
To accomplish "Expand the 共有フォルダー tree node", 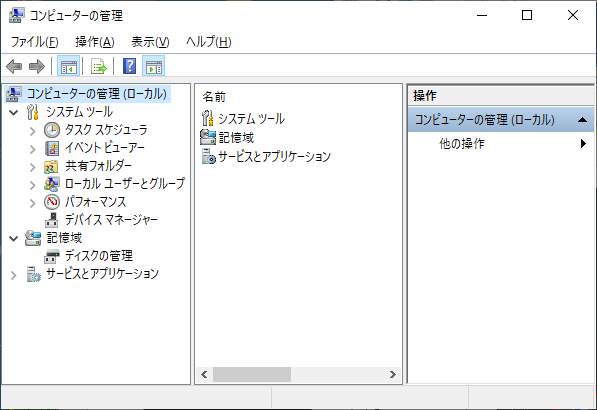I will pyautogui.click(x=33, y=167).
